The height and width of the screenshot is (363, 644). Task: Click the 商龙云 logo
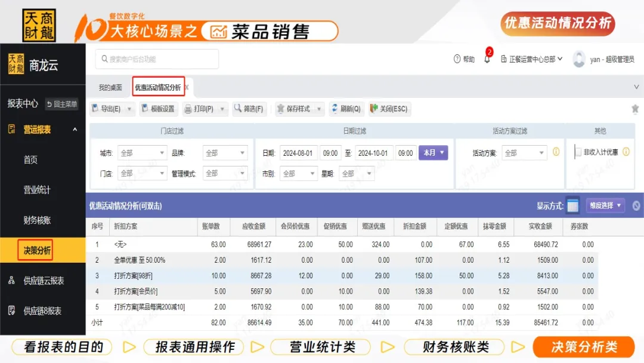(x=33, y=64)
